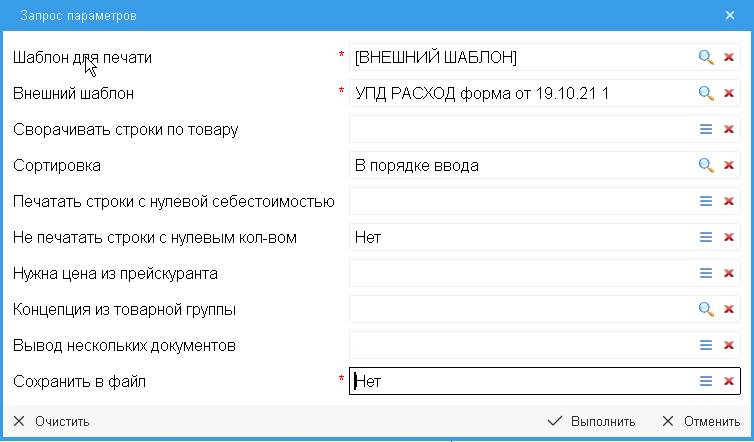Image resolution: width=754 pixels, height=442 pixels.
Task: Open lookup for Шаблон для печати field
Action: [x=705, y=58]
